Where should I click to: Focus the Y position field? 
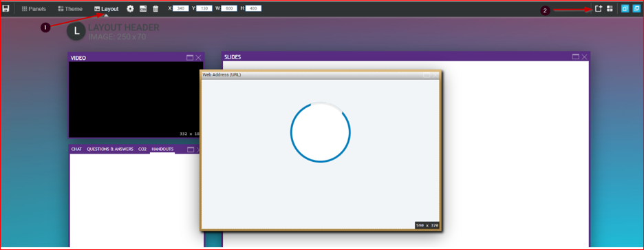pyautogui.click(x=204, y=8)
